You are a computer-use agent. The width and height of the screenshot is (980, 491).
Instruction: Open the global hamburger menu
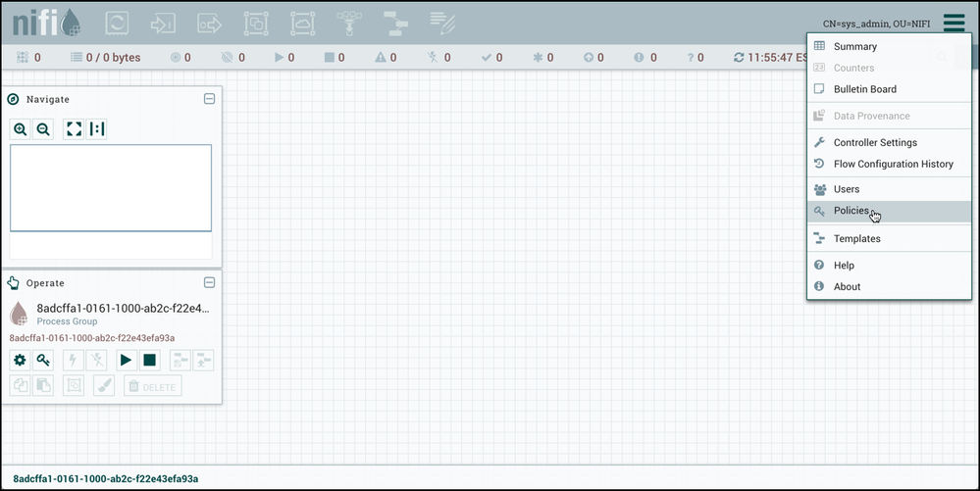click(x=954, y=24)
